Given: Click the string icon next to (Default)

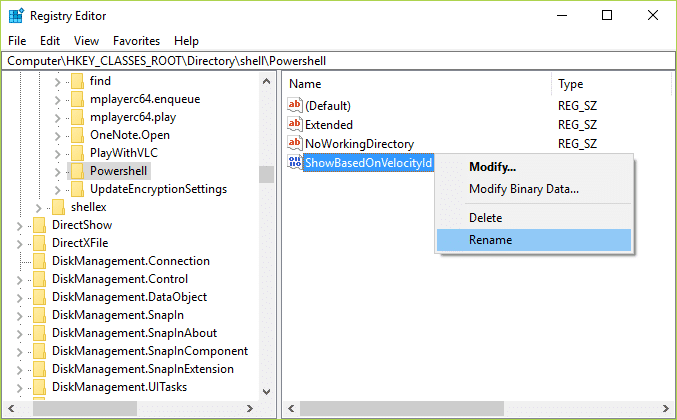Looking at the screenshot, I should click(x=295, y=105).
